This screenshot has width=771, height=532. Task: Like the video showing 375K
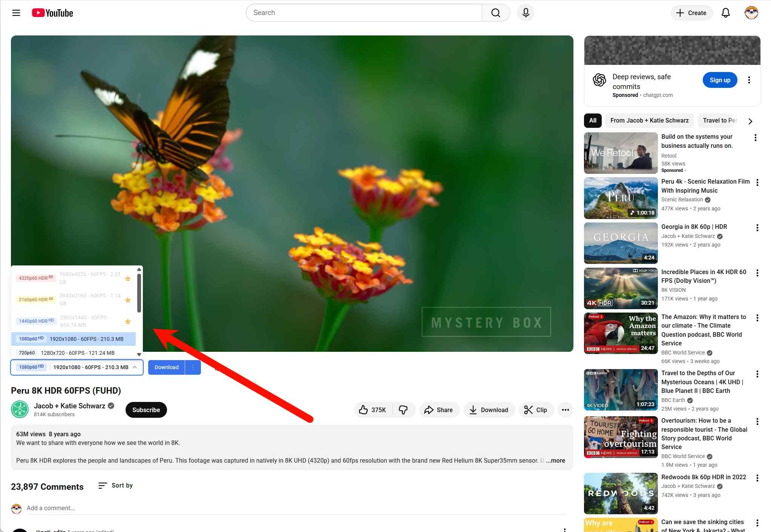click(x=372, y=410)
